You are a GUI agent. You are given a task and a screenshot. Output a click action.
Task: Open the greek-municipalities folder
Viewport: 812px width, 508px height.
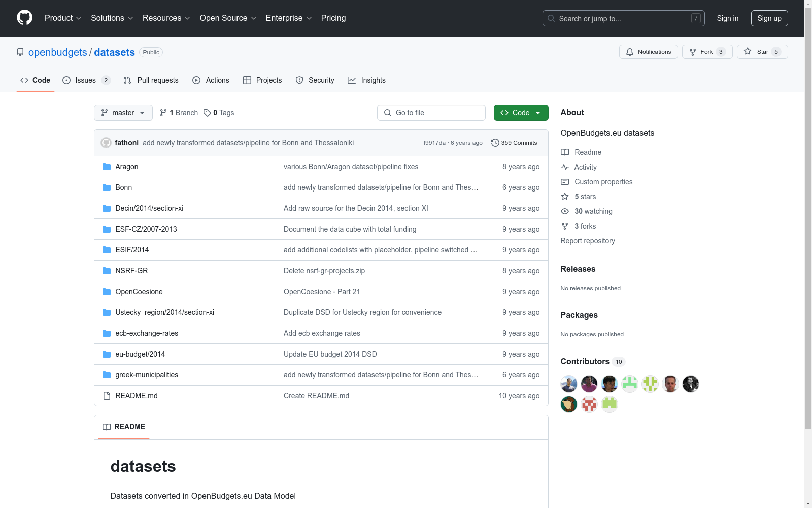click(147, 375)
